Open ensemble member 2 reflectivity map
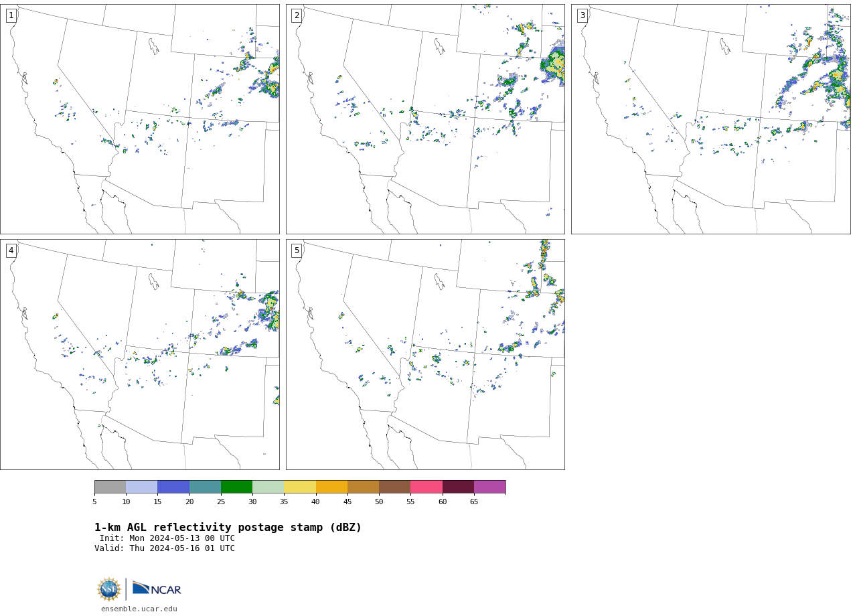This screenshot has height=616, width=857. (x=425, y=119)
